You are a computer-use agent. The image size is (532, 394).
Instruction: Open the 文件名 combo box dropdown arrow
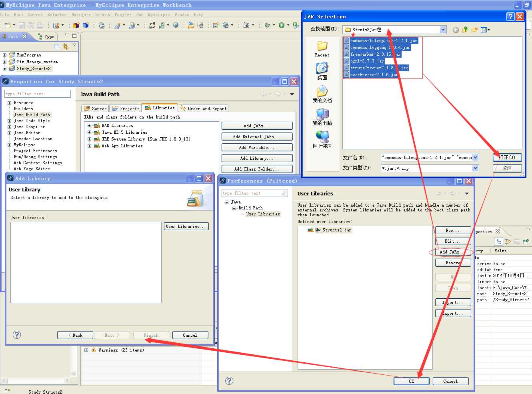[x=475, y=157]
